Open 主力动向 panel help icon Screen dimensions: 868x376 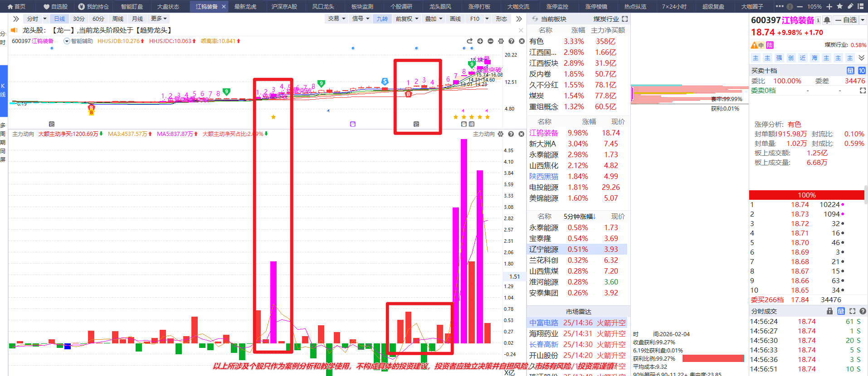(511, 134)
